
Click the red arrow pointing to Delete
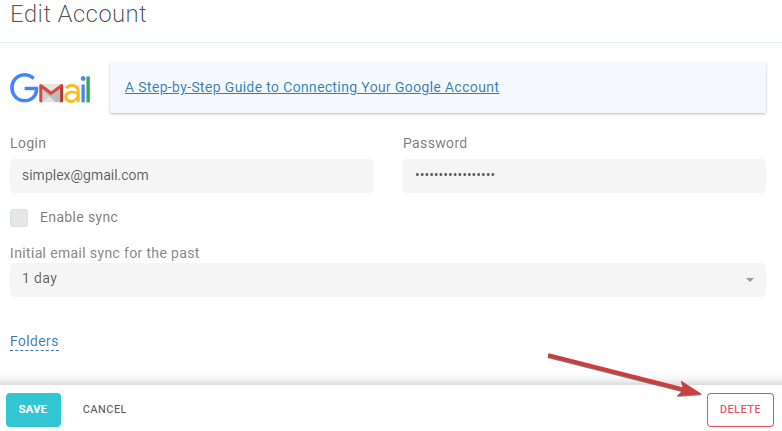(x=626, y=375)
